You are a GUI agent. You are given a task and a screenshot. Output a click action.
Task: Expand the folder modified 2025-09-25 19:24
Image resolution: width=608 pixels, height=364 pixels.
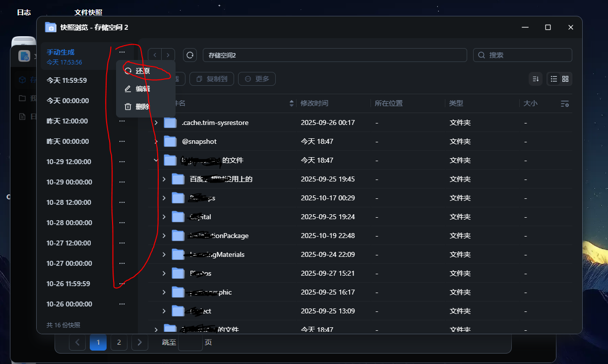(x=164, y=217)
